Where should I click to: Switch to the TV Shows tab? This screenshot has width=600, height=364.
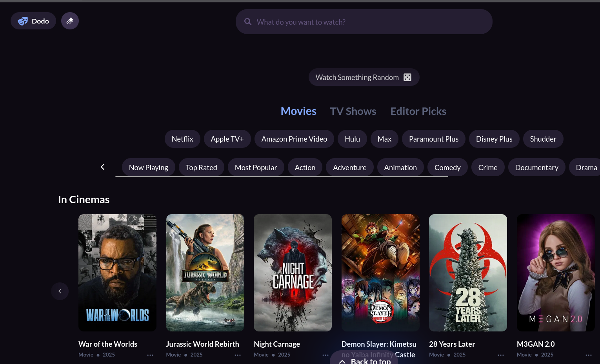[x=353, y=111]
